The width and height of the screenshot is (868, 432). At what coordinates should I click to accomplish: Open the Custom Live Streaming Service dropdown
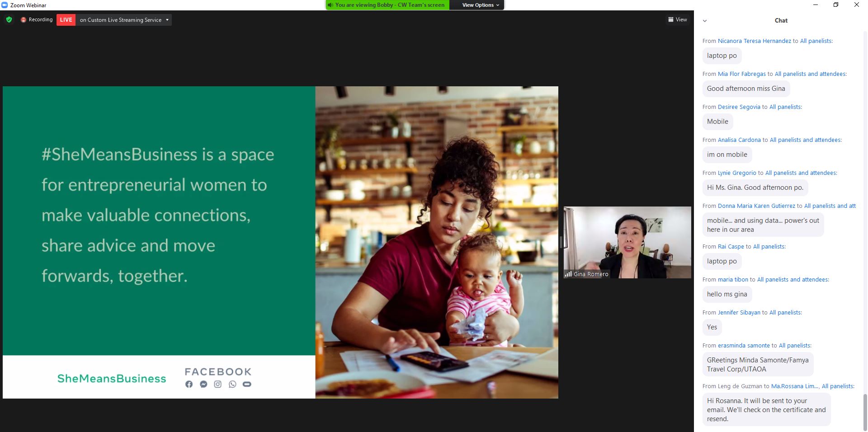124,20
